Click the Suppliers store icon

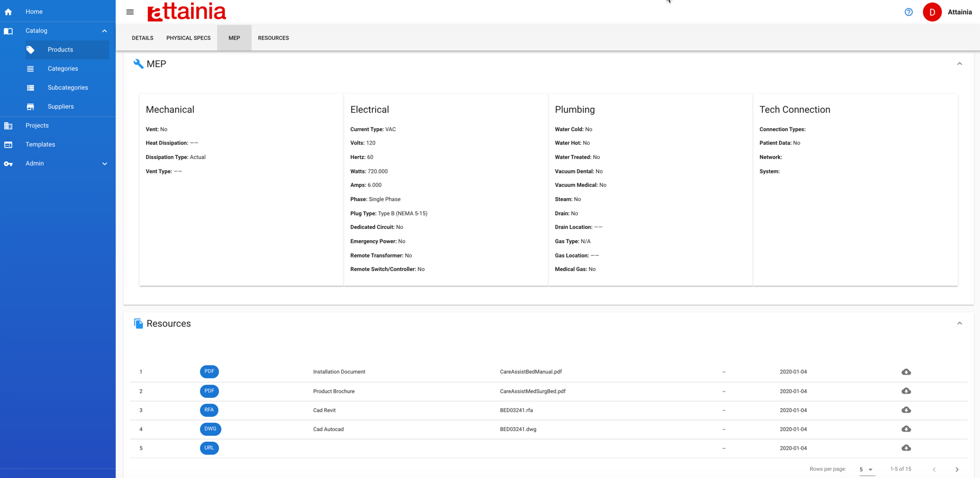(x=30, y=107)
